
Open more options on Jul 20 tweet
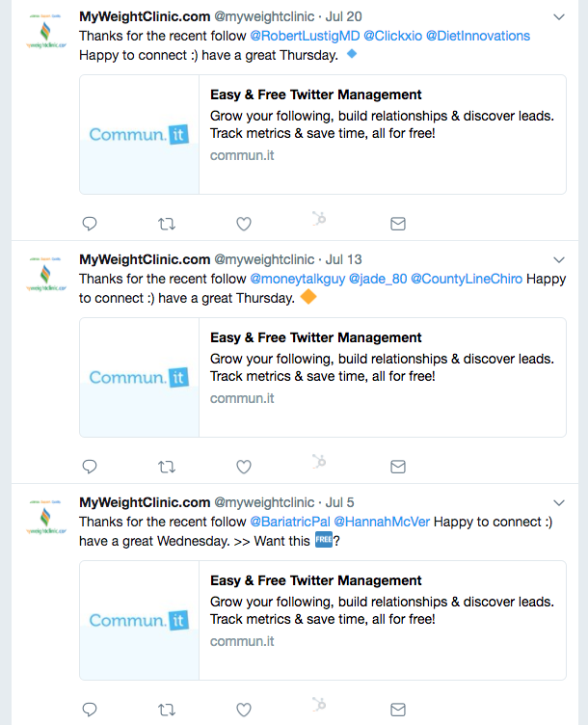pos(559,17)
